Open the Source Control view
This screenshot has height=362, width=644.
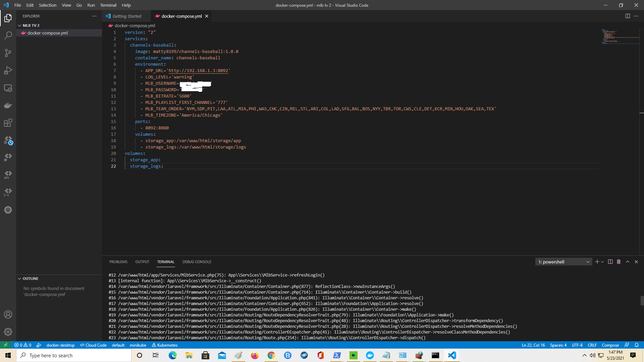click(8, 53)
